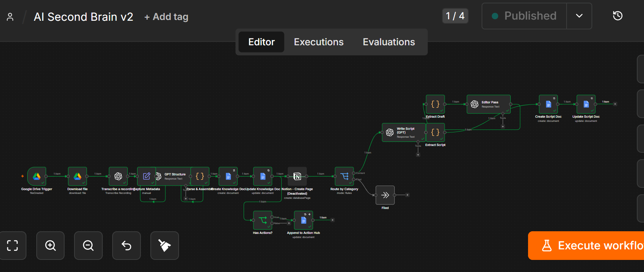Add node to Has Actions false branch
The height and width of the screenshot is (272, 644).
[x=289, y=223]
